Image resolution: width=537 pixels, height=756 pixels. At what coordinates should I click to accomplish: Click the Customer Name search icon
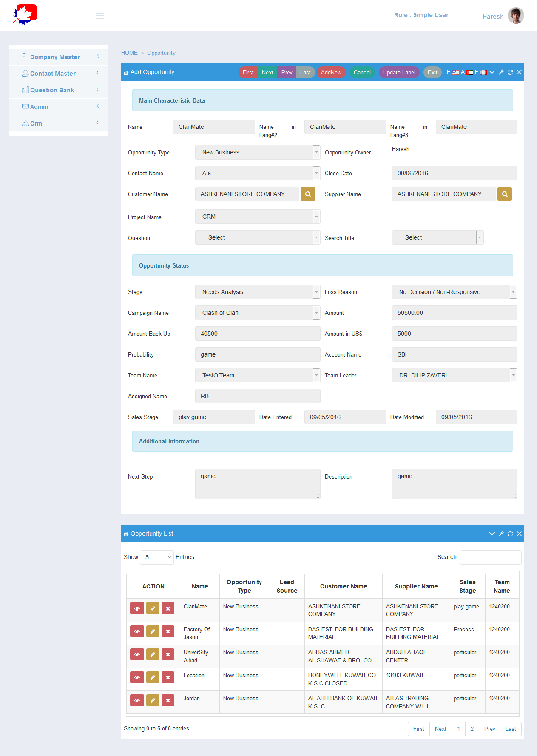pos(307,194)
